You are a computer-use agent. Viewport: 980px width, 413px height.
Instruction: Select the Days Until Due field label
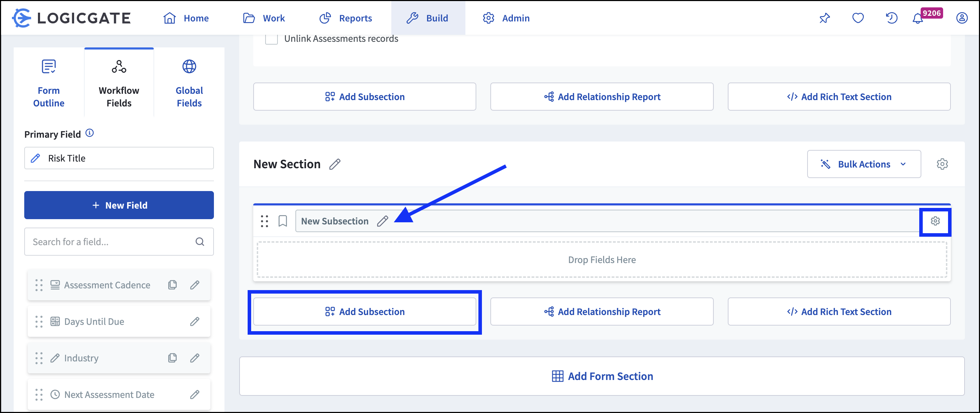(94, 321)
